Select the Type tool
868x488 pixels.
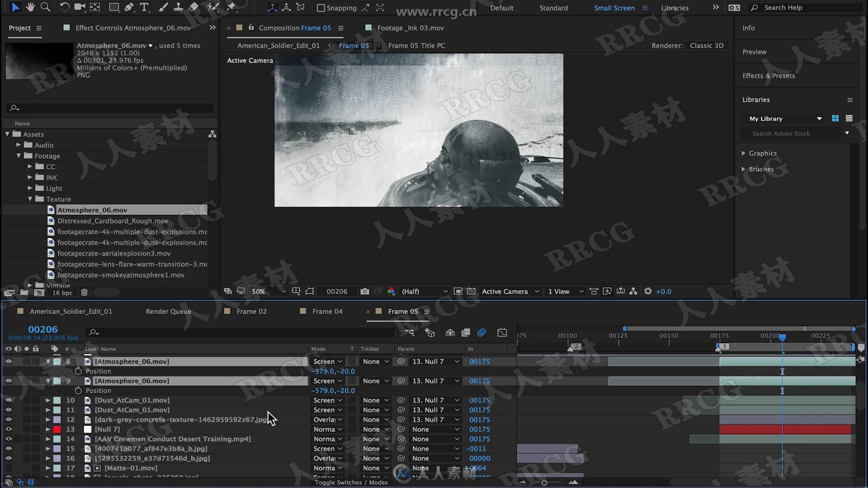coord(144,7)
